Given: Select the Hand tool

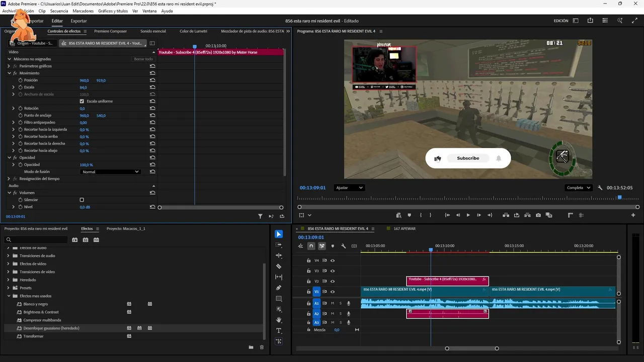Looking at the screenshot, I should 279,320.
